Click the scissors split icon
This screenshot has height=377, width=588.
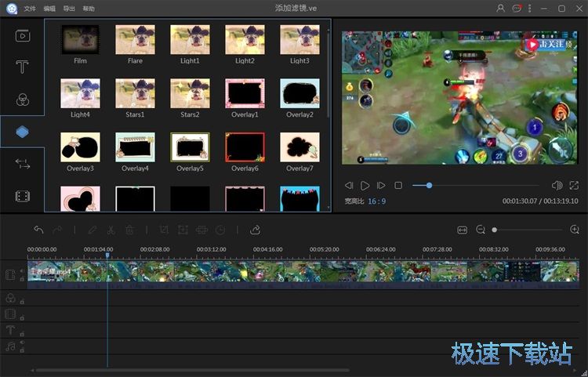pos(111,230)
